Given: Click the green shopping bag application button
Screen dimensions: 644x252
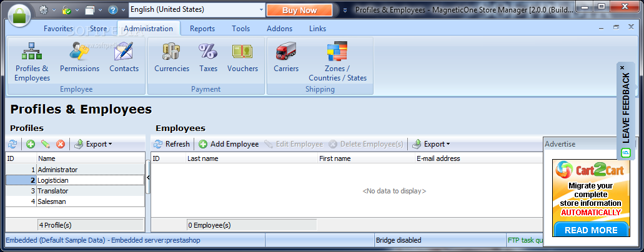Looking at the screenshot, I should 19,15.
